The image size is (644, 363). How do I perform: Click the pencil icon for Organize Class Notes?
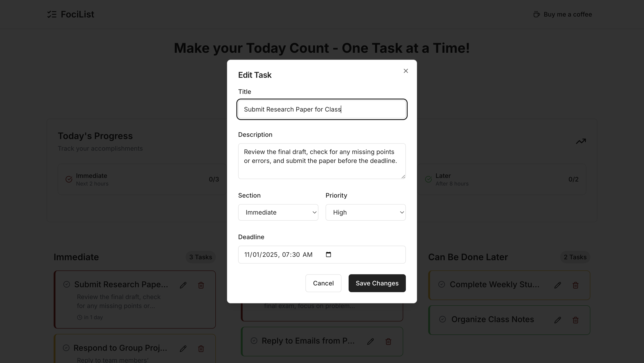pos(557,320)
